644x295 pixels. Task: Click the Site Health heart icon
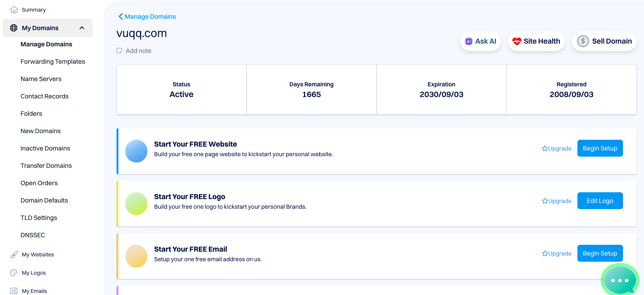(x=516, y=41)
